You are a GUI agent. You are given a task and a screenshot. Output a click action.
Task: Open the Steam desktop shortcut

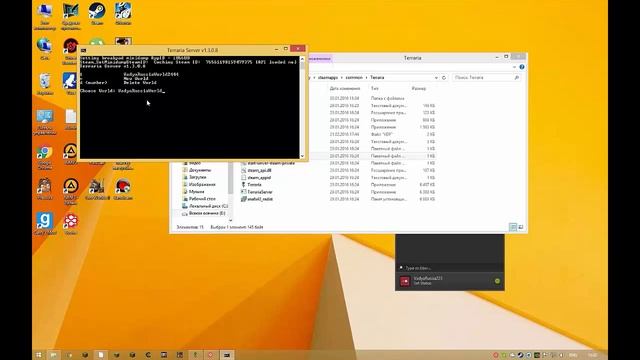pos(97,11)
